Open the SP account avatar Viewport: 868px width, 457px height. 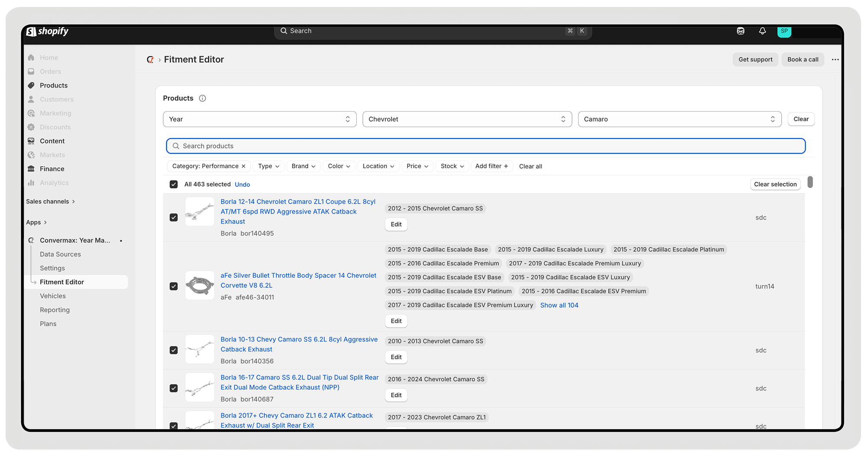[x=784, y=31]
